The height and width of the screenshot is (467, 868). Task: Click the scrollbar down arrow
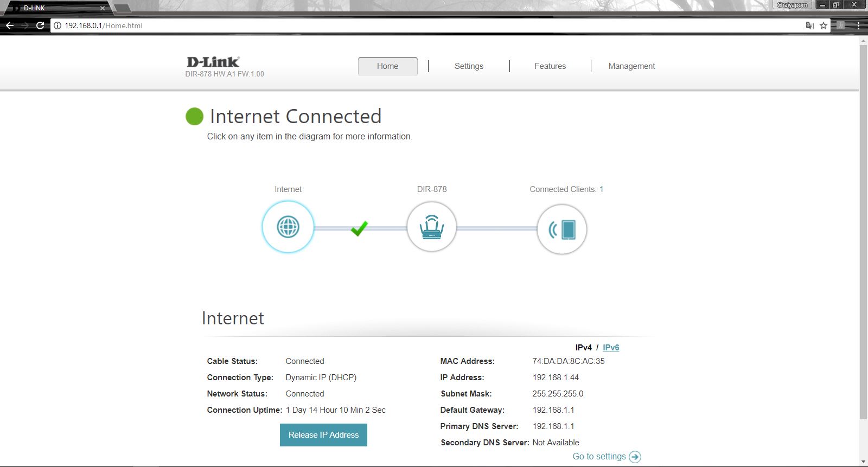click(x=863, y=462)
